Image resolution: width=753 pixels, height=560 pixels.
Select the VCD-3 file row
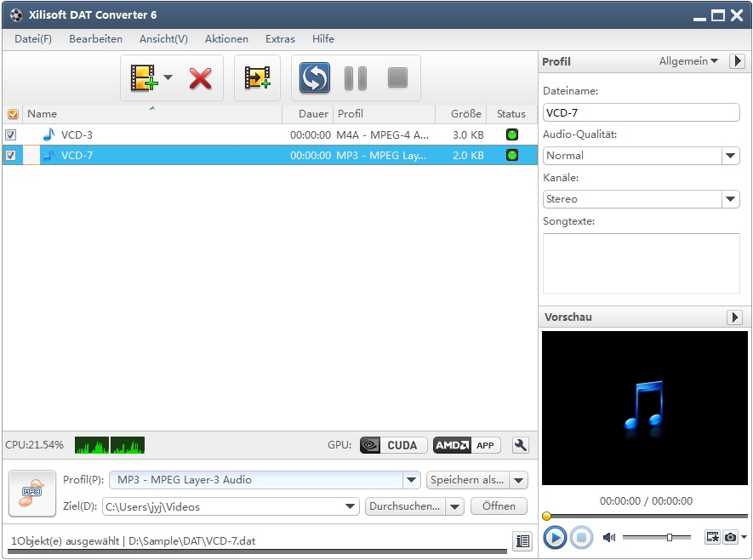(x=270, y=135)
